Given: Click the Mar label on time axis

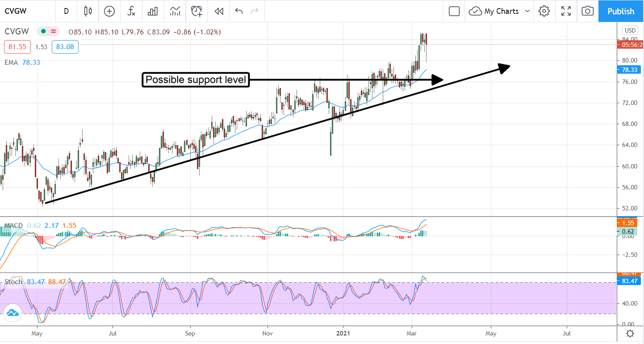Looking at the screenshot, I should coord(412,333).
